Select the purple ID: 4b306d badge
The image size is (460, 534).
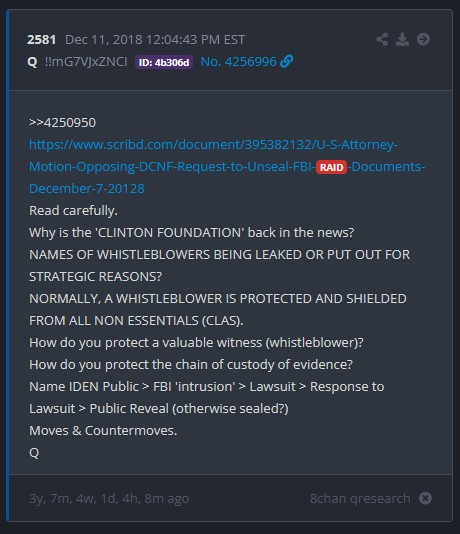pos(164,62)
